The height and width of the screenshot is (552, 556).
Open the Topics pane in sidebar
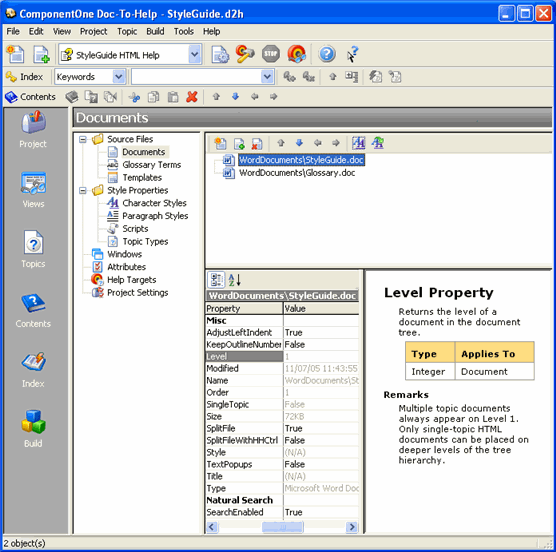(x=33, y=249)
